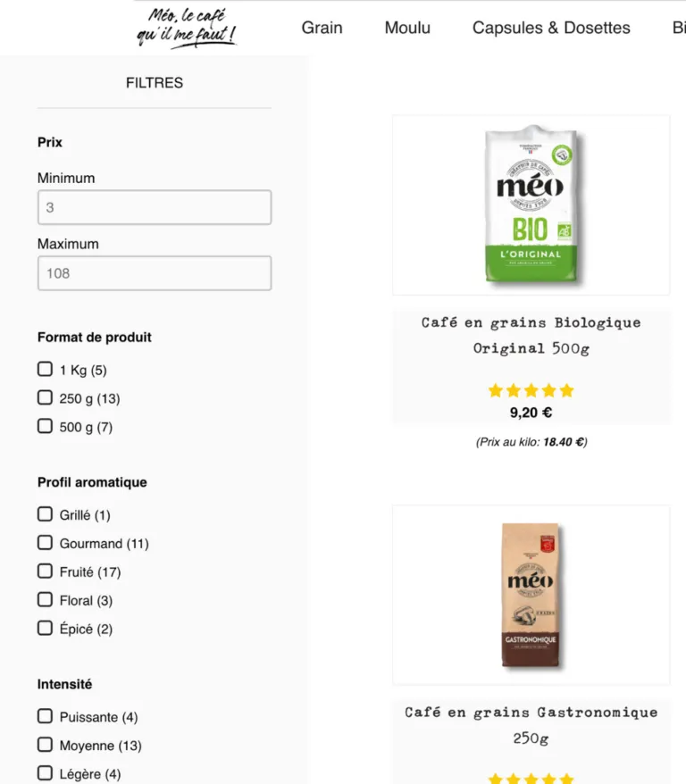Screen dimensions: 686x784
Task: Click the five-star rating under Biologique Original
Action: (x=531, y=389)
